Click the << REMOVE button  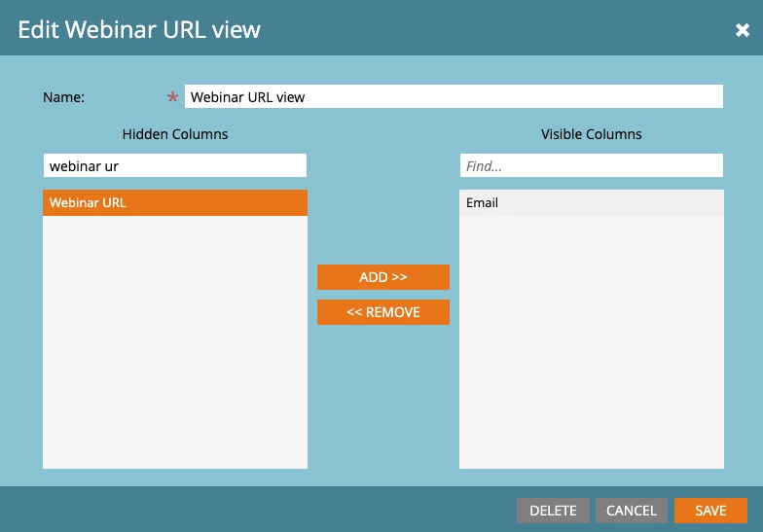[383, 312]
